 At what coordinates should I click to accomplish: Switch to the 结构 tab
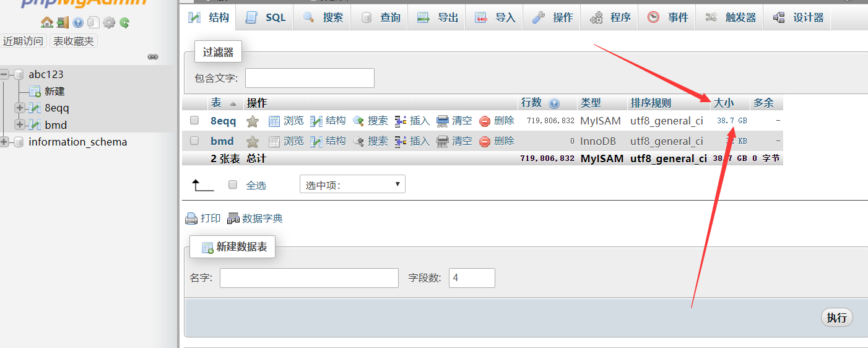209,17
